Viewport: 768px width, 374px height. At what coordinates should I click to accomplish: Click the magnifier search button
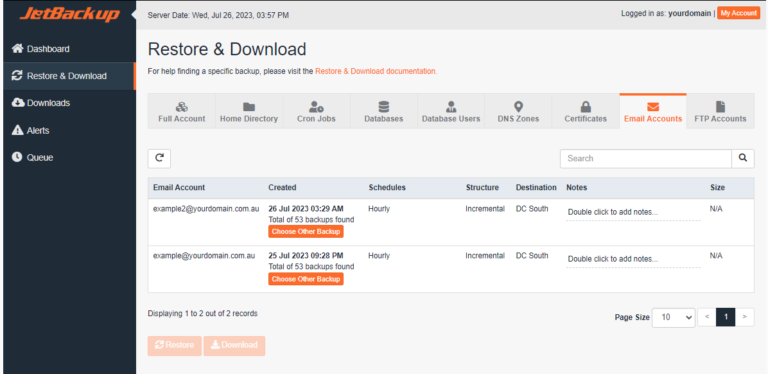[743, 159]
